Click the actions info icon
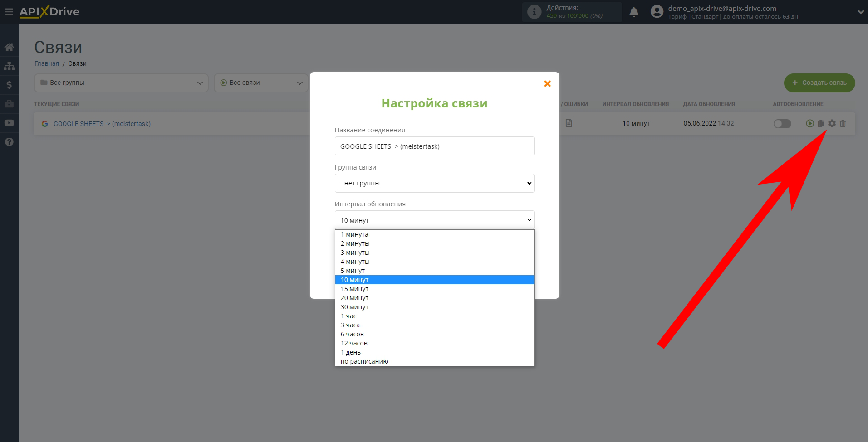 coord(535,12)
